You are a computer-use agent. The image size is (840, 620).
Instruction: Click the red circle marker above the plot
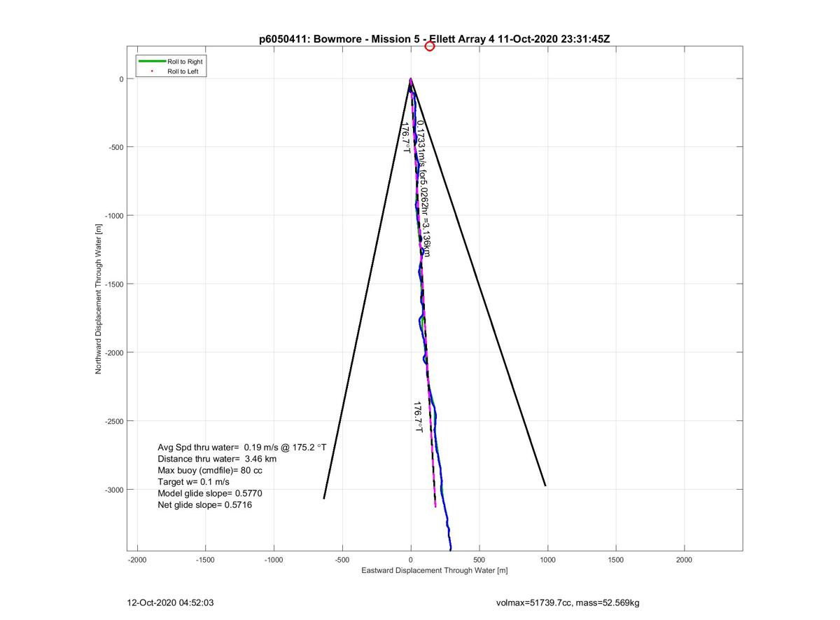pyautogui.click(x=430, y=46)
